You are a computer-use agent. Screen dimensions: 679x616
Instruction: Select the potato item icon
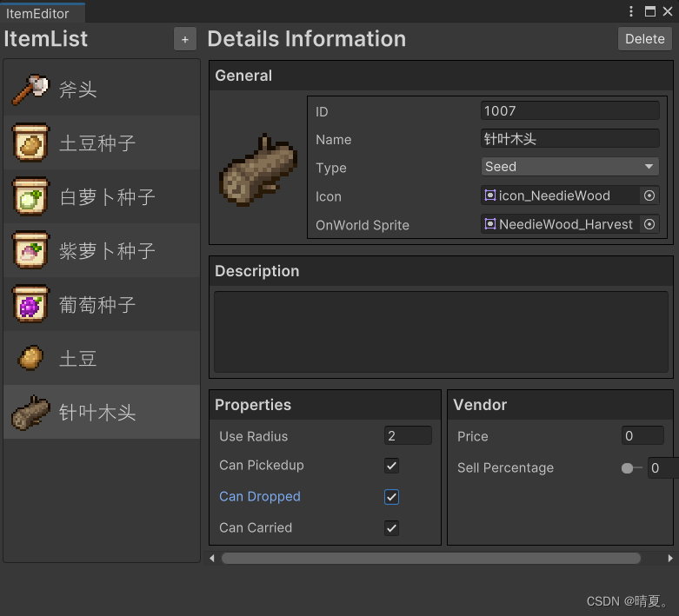point(30,358)
